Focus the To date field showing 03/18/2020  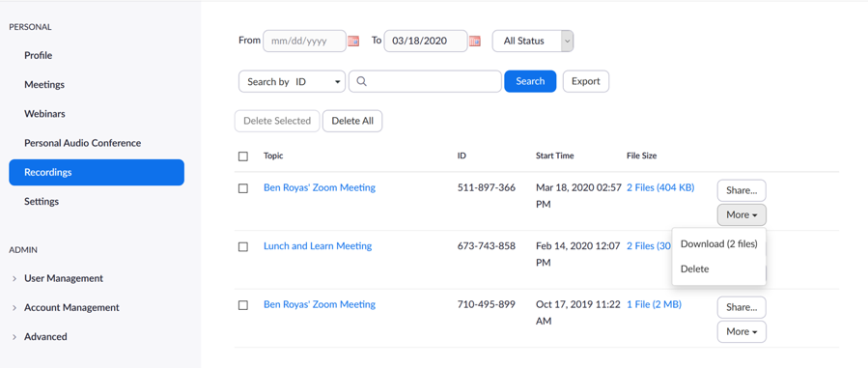pos(426,41)
